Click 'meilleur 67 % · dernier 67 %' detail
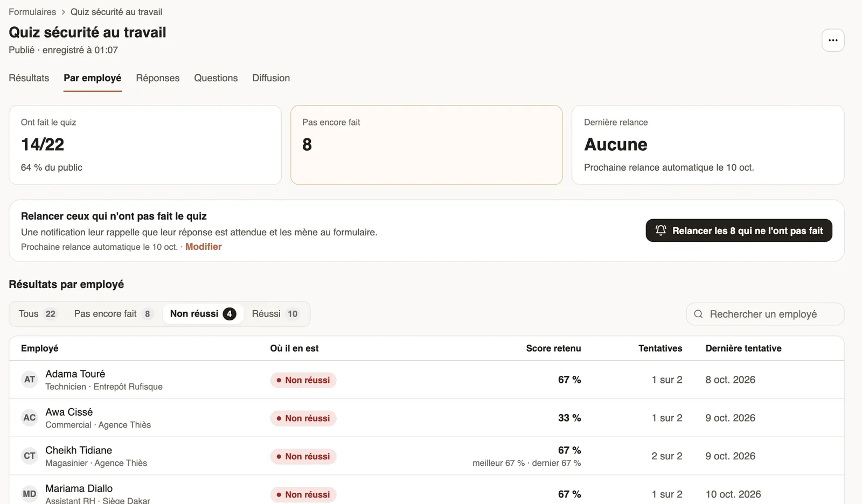 [x=527, y=463]
